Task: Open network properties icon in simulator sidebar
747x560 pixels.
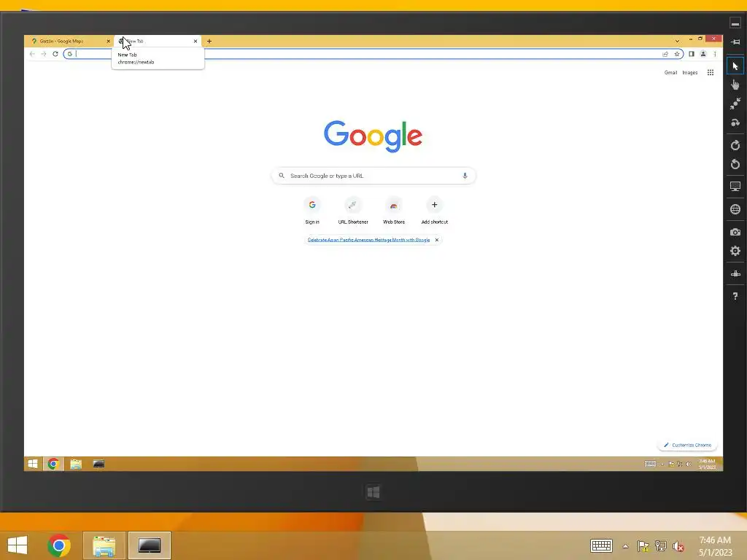Action: [735, 274]
